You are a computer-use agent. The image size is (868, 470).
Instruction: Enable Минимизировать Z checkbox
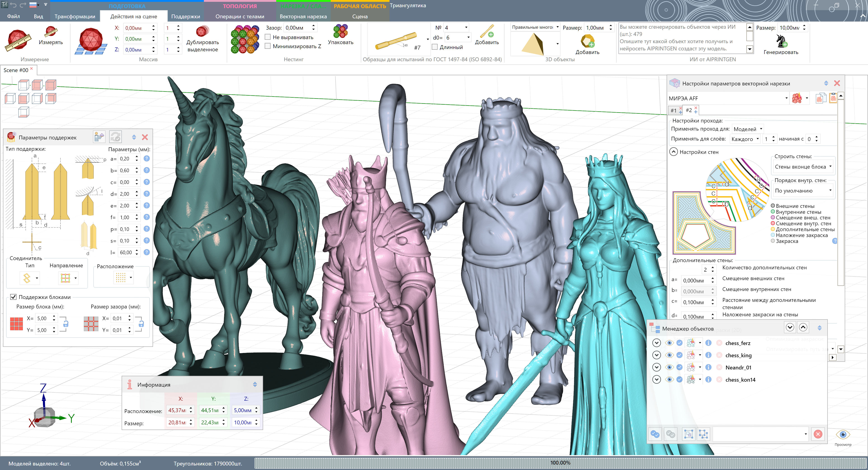268,46
